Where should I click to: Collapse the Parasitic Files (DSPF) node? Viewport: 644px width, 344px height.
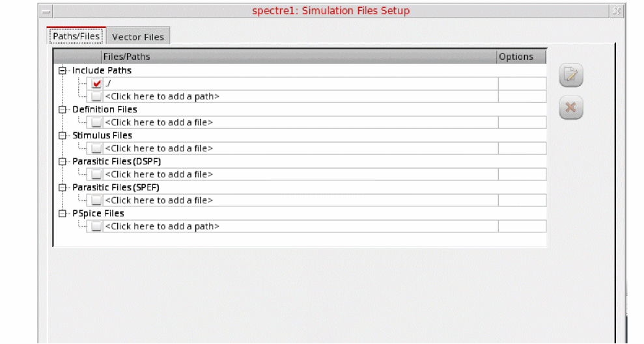63,161
